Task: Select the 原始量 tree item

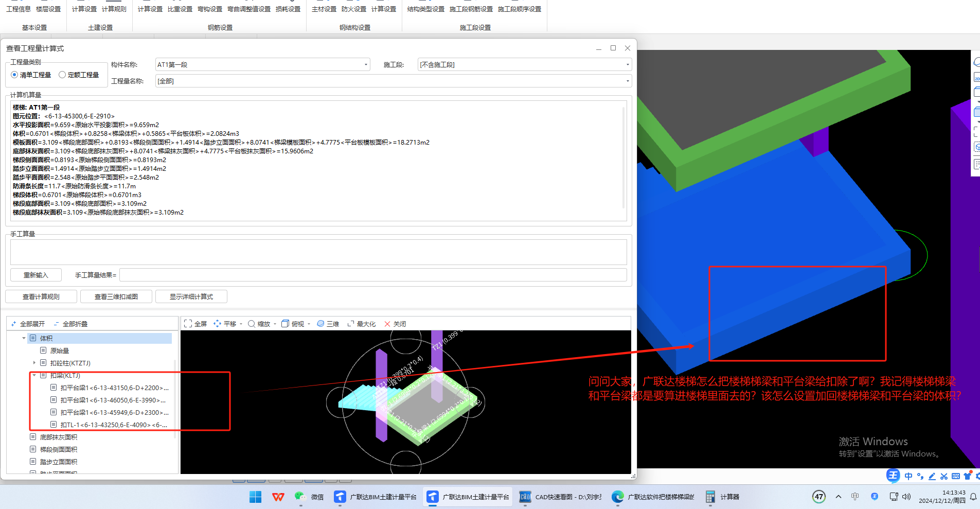Action: pyautogui.click(x=60, y=350)
